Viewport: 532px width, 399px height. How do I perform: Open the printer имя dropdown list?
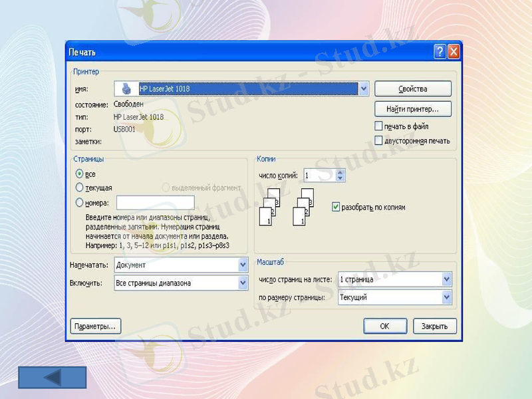(x=364, y=88)
